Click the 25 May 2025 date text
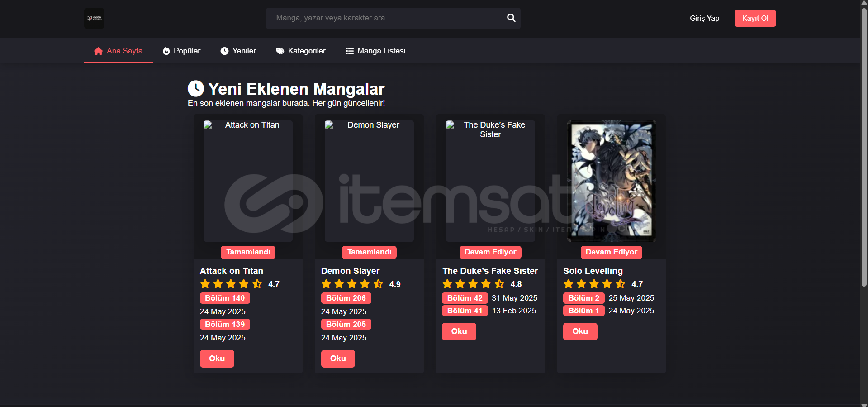 coord(631,298)
